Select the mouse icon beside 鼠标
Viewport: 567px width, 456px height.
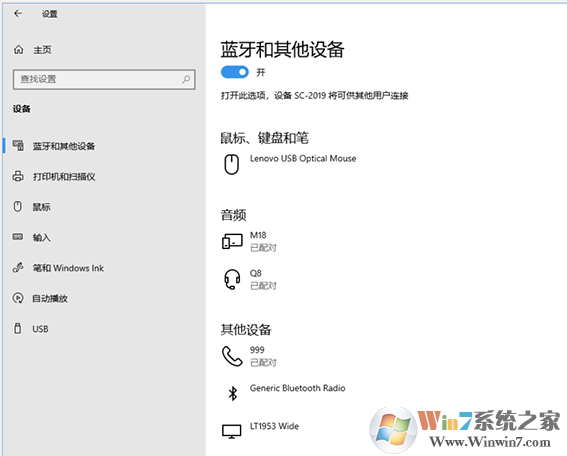tap(18, 206)
